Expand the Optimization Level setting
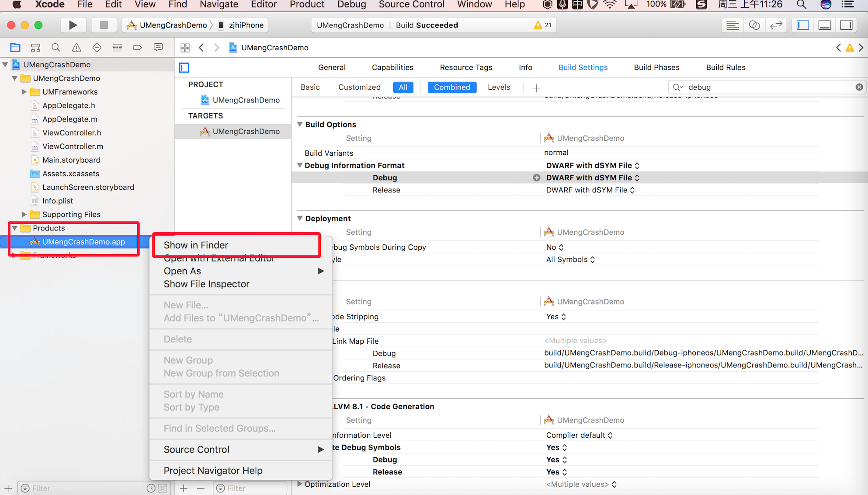Screen dimensions: 868x495 [x=300, y=484]
